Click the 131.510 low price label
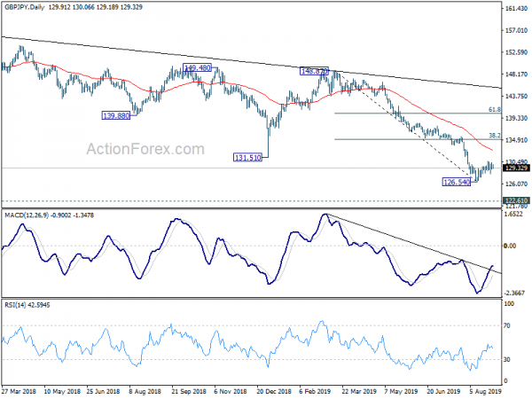Viewport: 532px width, 399px height. tap(247, 158)
